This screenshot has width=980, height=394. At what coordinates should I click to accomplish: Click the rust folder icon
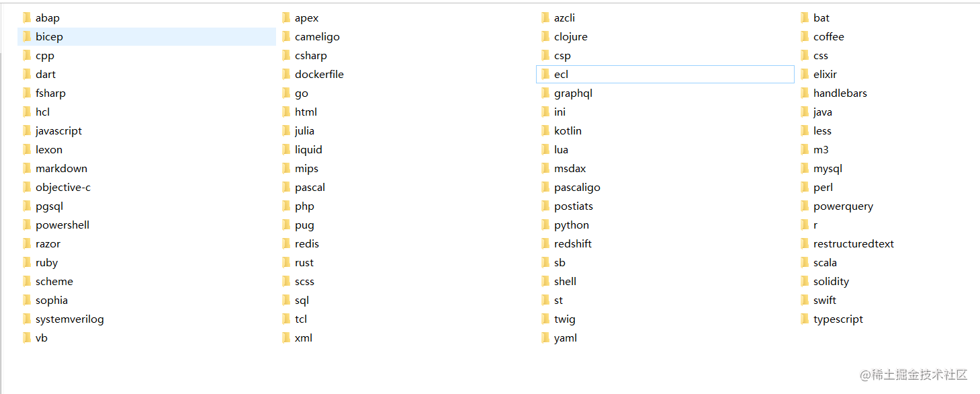click(286, 263)
